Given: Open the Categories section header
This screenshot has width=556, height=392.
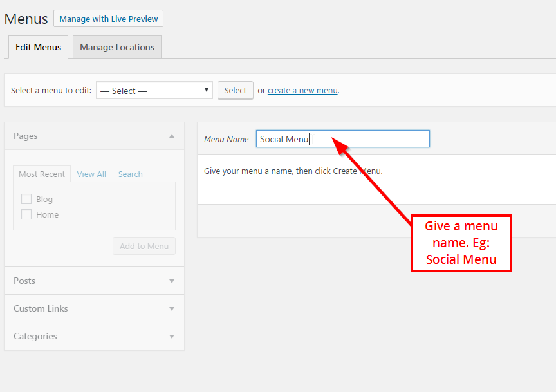Looking at the screenshot, I should point(95,336).
